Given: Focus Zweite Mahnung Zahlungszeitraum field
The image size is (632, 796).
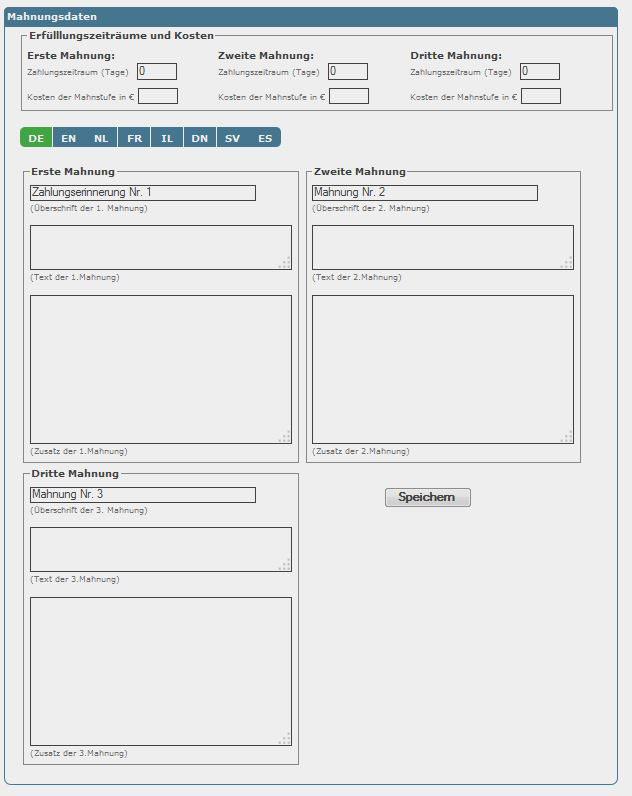Looking at the screenshot, I should [x=348, y=71].
